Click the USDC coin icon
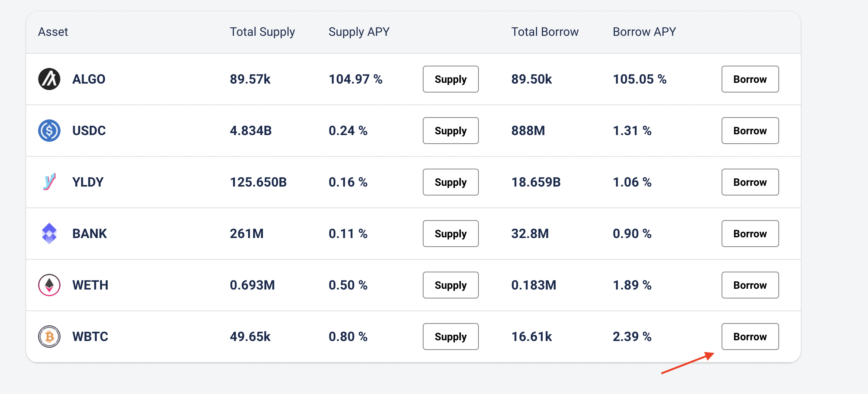Viewport: 868px width, 394px height. 49,131
